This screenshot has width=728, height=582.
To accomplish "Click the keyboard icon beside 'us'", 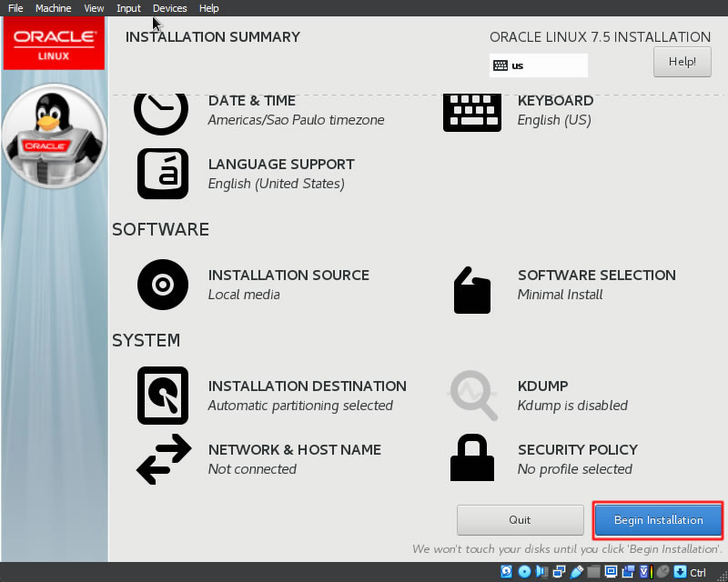I will [x=500, y=65].
